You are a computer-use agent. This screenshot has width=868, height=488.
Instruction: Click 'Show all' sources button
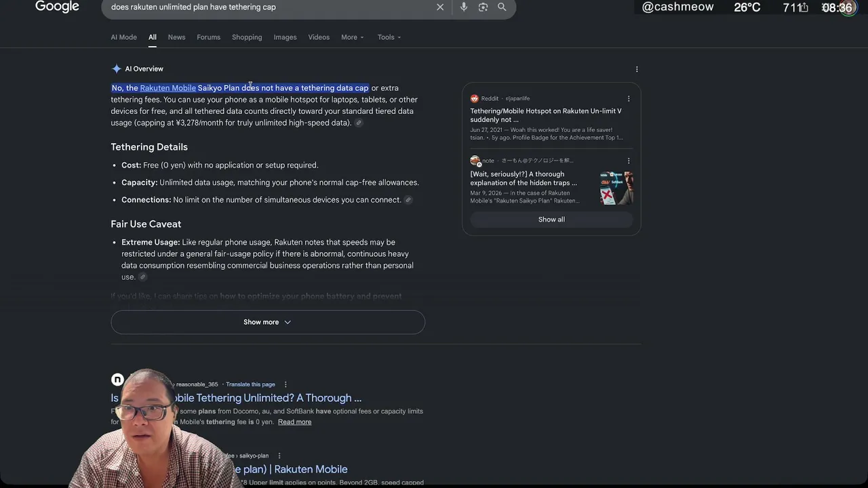click(x=551, y=220)
